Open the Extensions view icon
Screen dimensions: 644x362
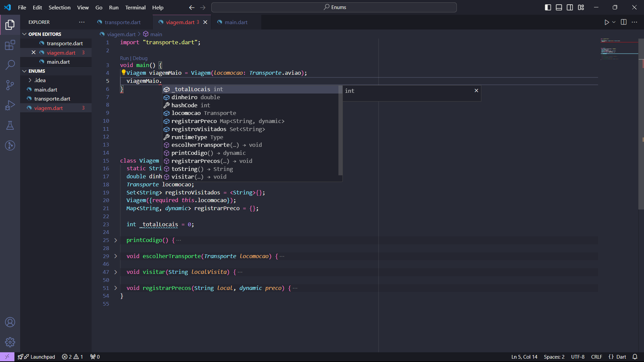pyautogui.click(x=10, y=45)
